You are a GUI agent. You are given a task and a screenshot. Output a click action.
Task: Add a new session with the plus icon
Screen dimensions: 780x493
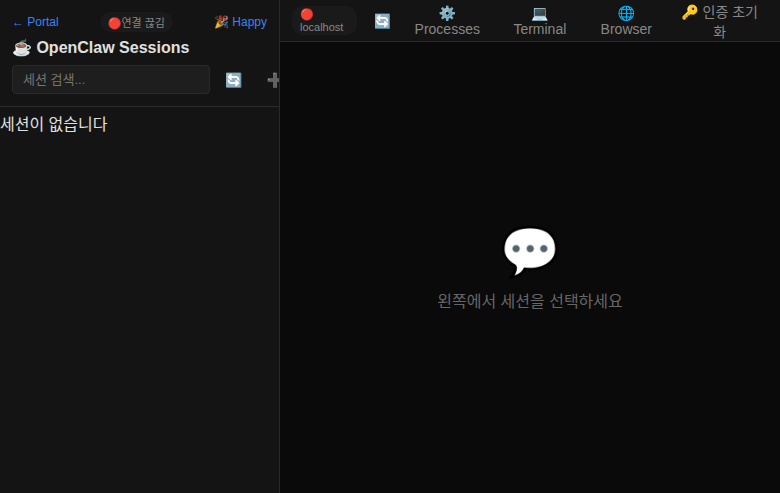tap(273, 80)
